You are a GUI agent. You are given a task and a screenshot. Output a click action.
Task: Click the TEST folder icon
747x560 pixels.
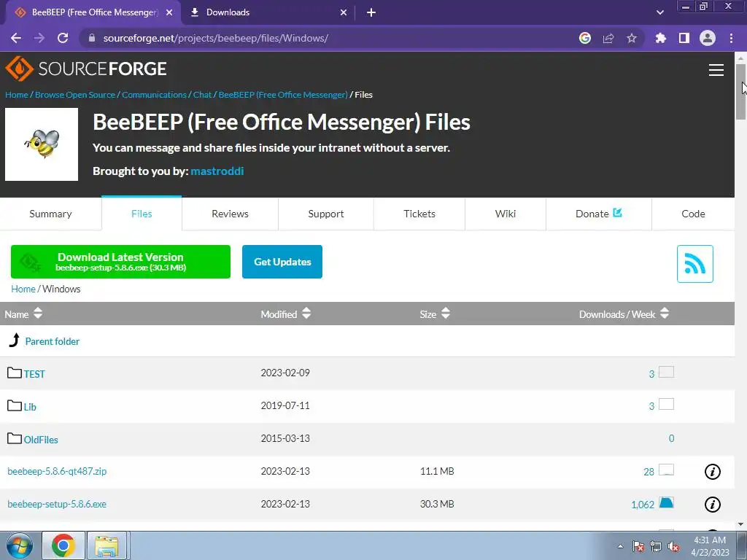point(15,373)
